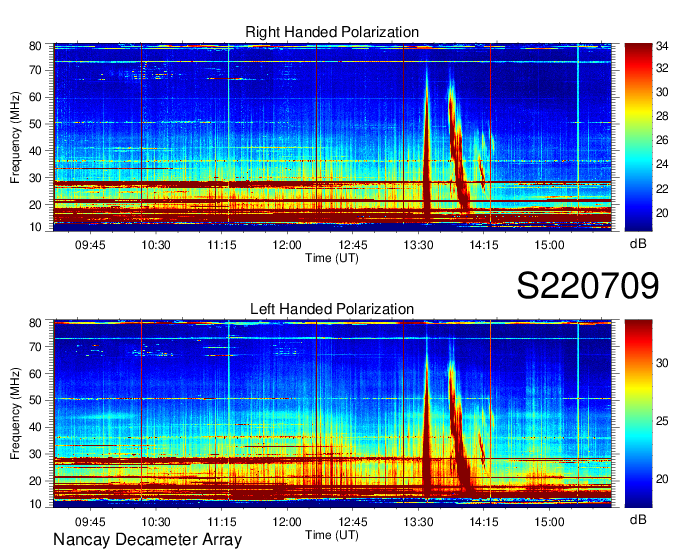Click 70 MHz tick of Left Handed plot
The height and width of the screenshot is (552, 680).
35,347
